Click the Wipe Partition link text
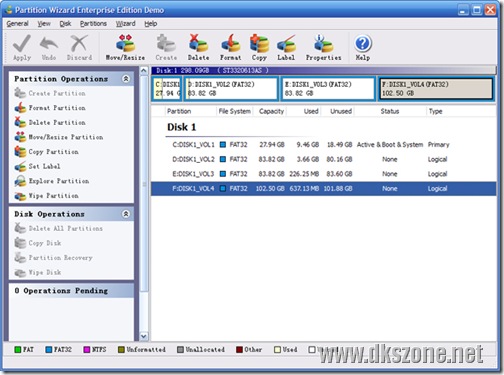504x375 pixels. [54, 196]
